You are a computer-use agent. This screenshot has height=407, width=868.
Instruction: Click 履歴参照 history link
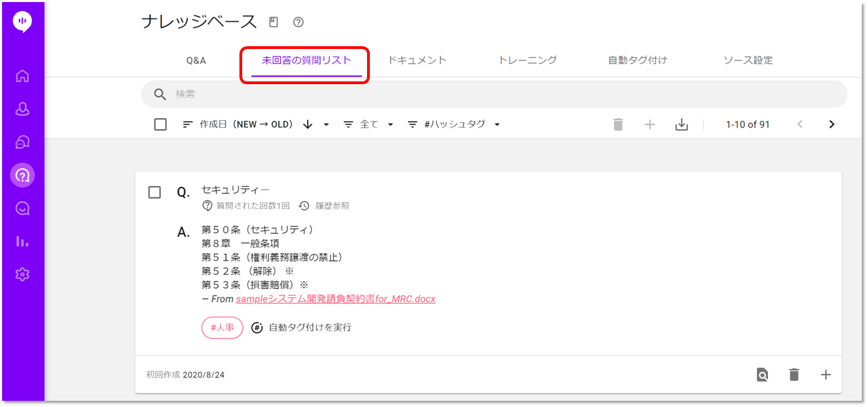(333, 206)
